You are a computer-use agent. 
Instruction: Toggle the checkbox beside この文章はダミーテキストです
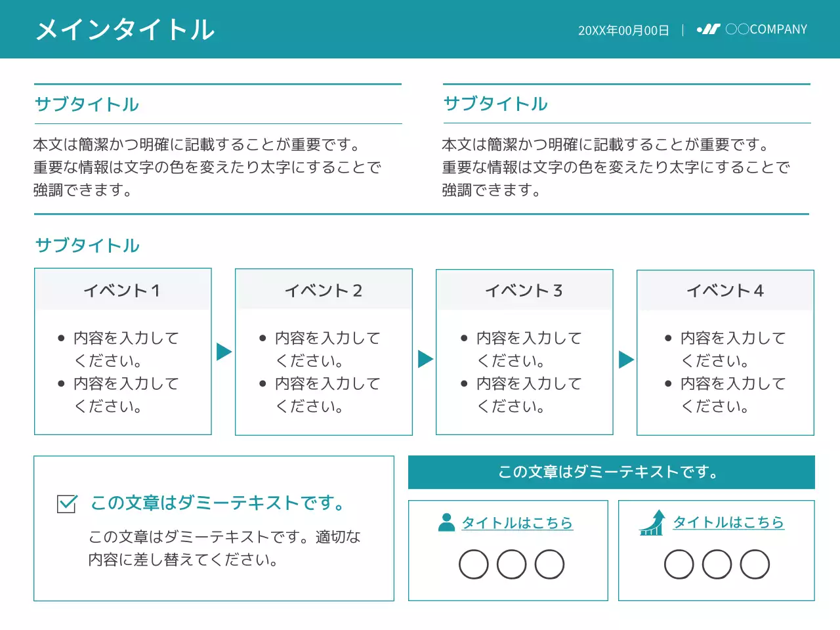click(x=66, y=503)
